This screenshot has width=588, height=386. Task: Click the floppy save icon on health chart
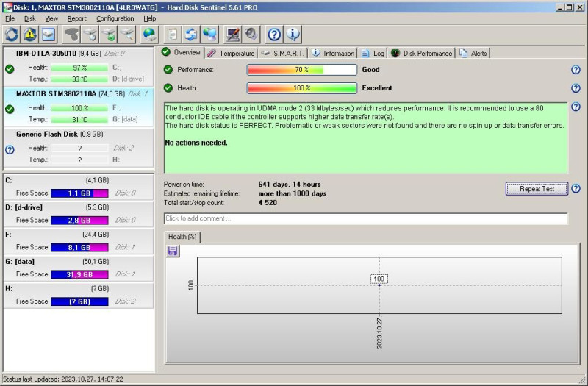[x=173, y=251]
